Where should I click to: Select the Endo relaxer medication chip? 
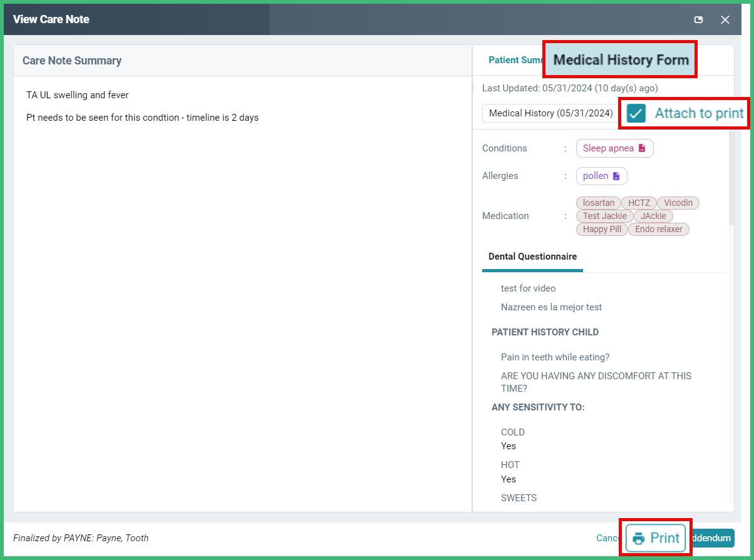658,229
